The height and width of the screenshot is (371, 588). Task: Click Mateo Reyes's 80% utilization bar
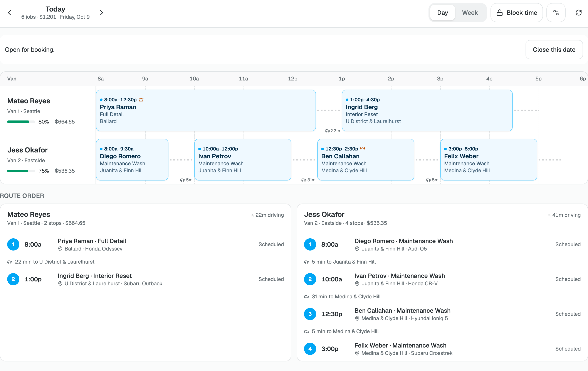tap(21, 122)
